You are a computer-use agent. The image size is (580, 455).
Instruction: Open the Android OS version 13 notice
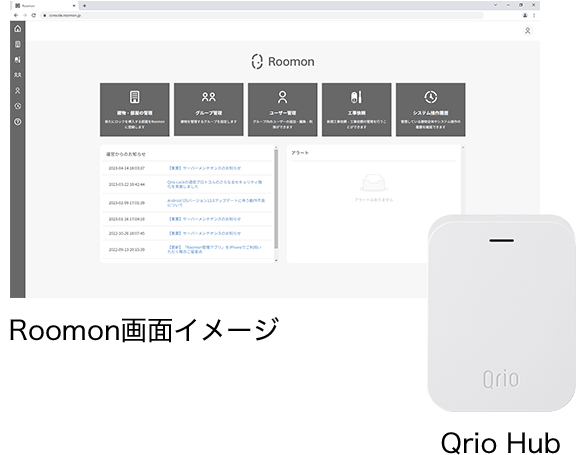(216, 202)
